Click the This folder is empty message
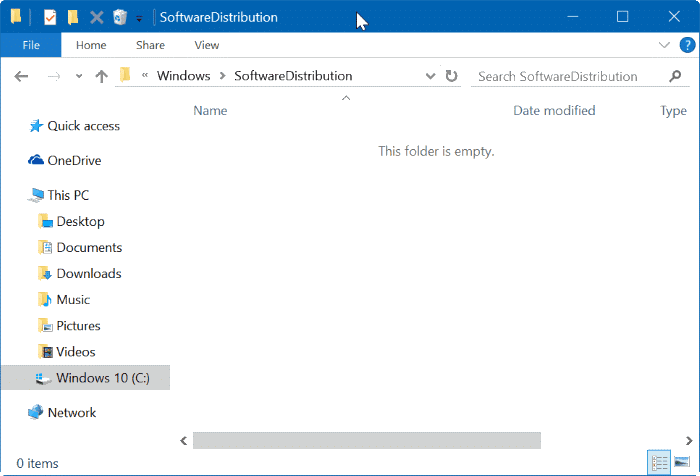 (x=436, y=151)
